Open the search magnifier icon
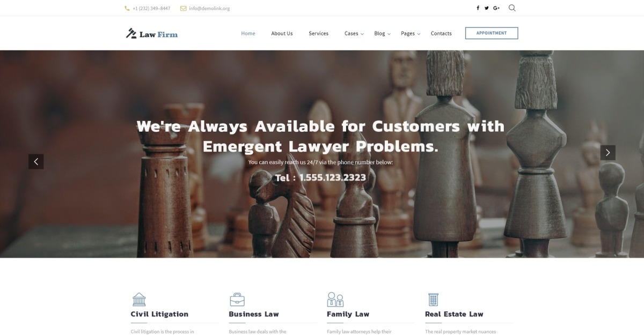644x336 pixels. 512,8
